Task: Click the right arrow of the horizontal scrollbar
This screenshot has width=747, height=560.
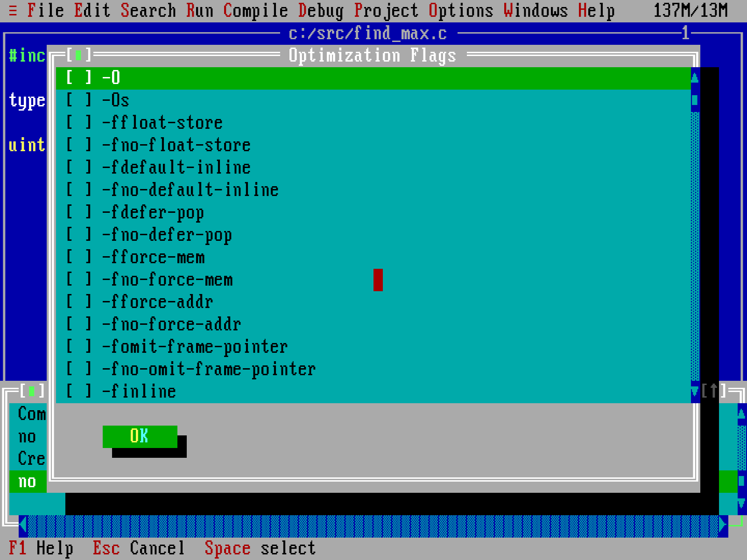Action: click(x=721, y=524)
